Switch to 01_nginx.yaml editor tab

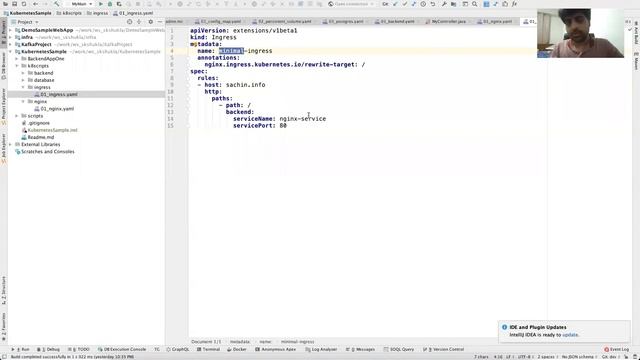pos(498,22)
